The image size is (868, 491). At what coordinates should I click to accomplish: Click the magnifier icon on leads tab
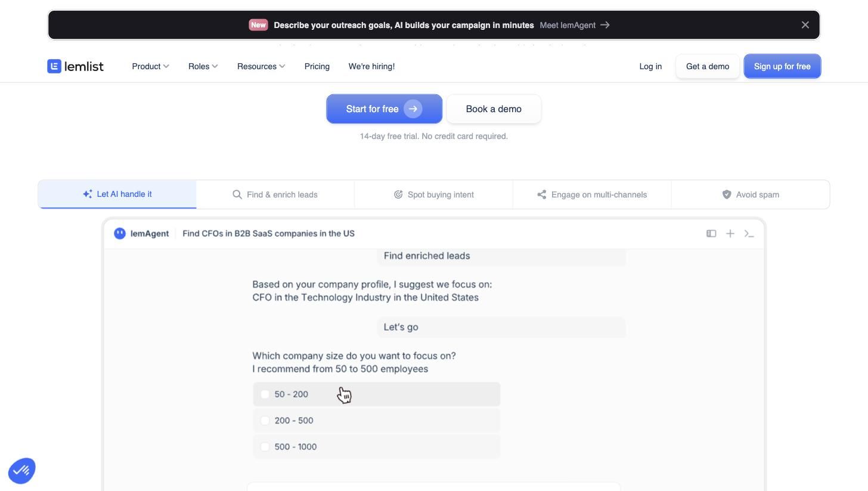coord(237,194)
